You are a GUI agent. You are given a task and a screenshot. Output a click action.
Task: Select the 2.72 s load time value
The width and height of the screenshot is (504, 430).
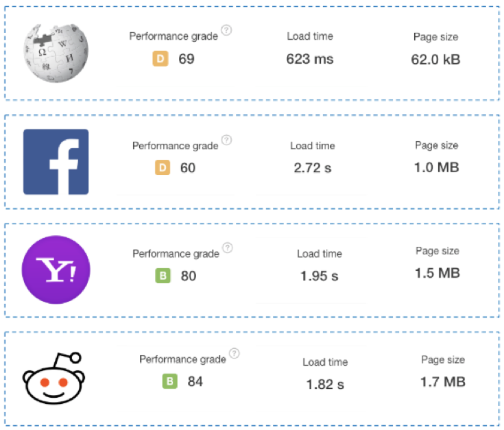tap(312, 168)
